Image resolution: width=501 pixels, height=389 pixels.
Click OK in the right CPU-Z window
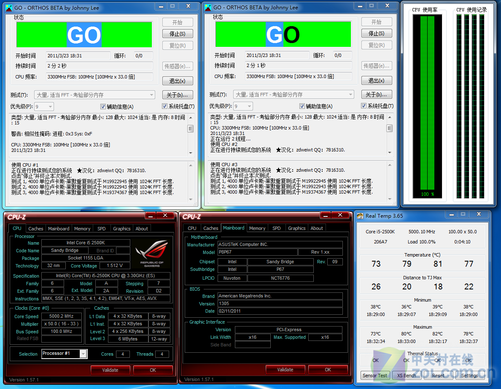(x=328, y=370)
